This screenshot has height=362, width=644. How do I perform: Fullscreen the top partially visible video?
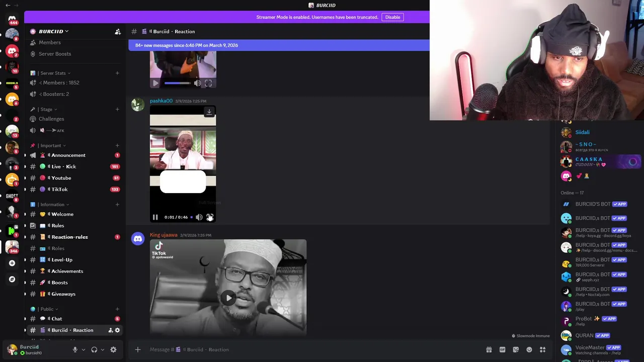point(208,83)
